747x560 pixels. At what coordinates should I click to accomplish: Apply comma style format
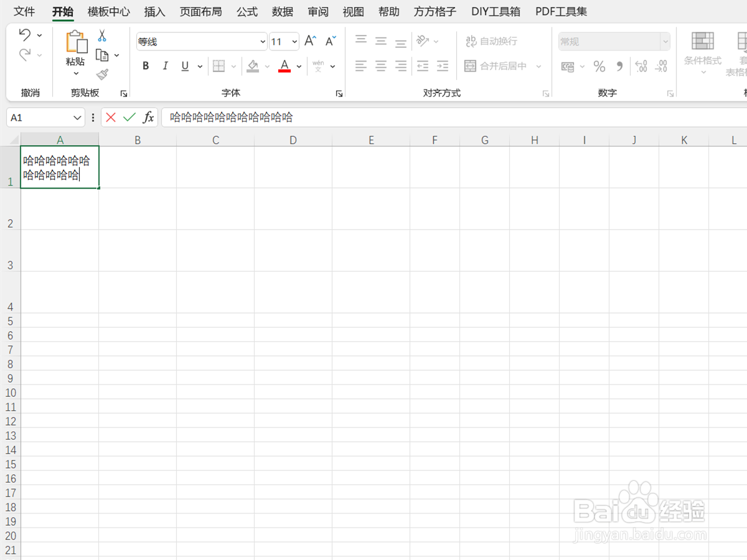619,66
